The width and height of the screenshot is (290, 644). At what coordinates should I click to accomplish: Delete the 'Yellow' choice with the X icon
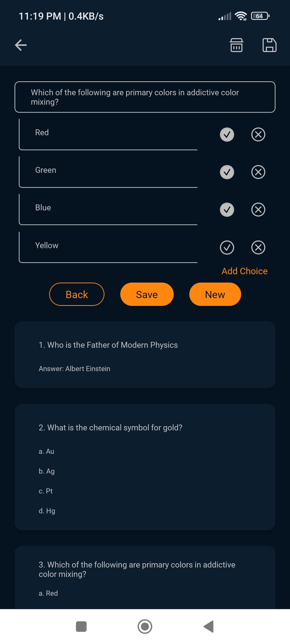click(258, 247)
